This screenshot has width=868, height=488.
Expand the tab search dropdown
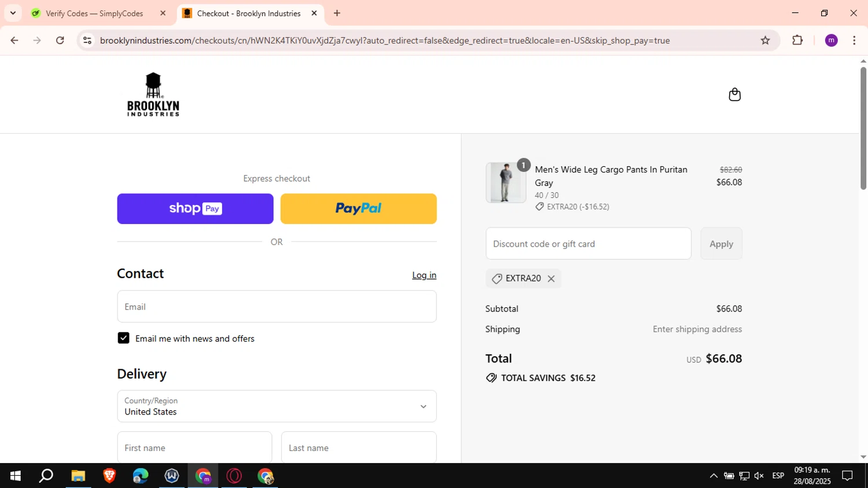click(x=13, y=13)
